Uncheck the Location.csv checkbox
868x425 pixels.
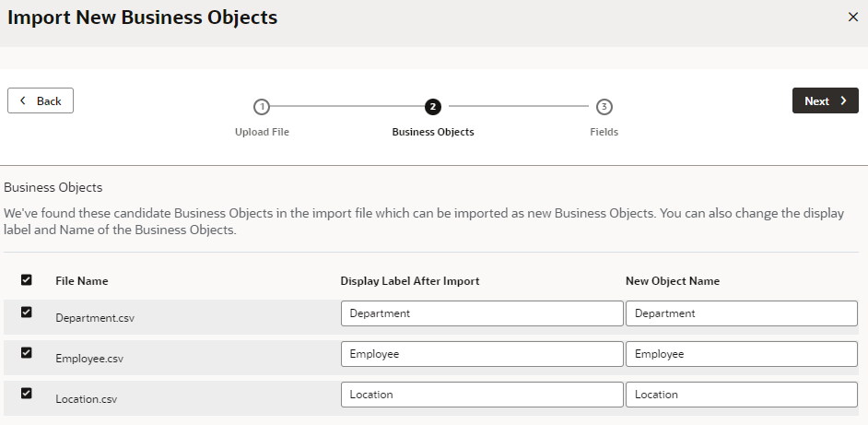click(x=26, y=394)
